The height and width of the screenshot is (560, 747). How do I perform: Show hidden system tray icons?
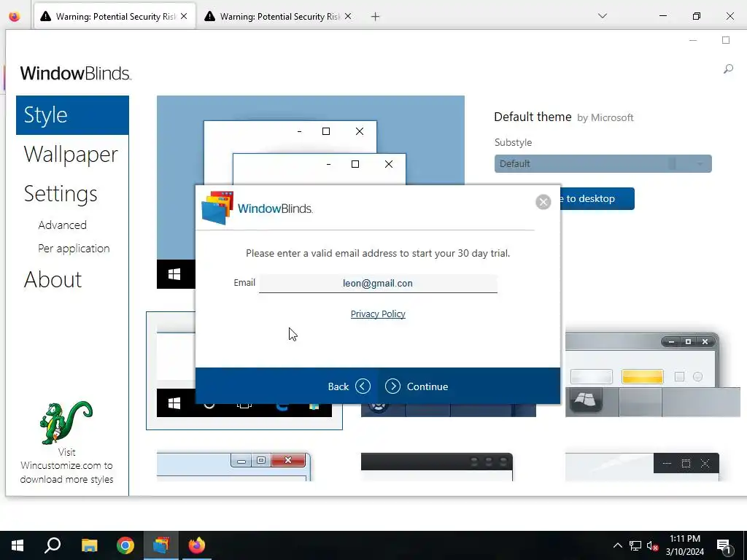pyautogui.click(x=617, y=545)
